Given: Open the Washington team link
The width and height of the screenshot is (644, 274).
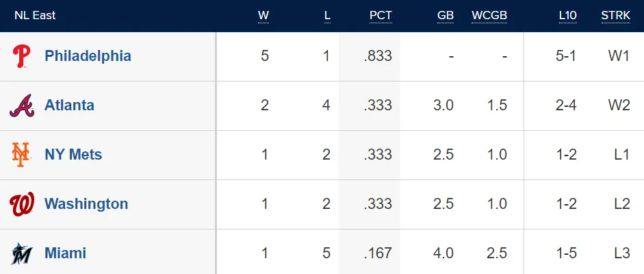Looking at the screenshot, I should click(86, 204).
